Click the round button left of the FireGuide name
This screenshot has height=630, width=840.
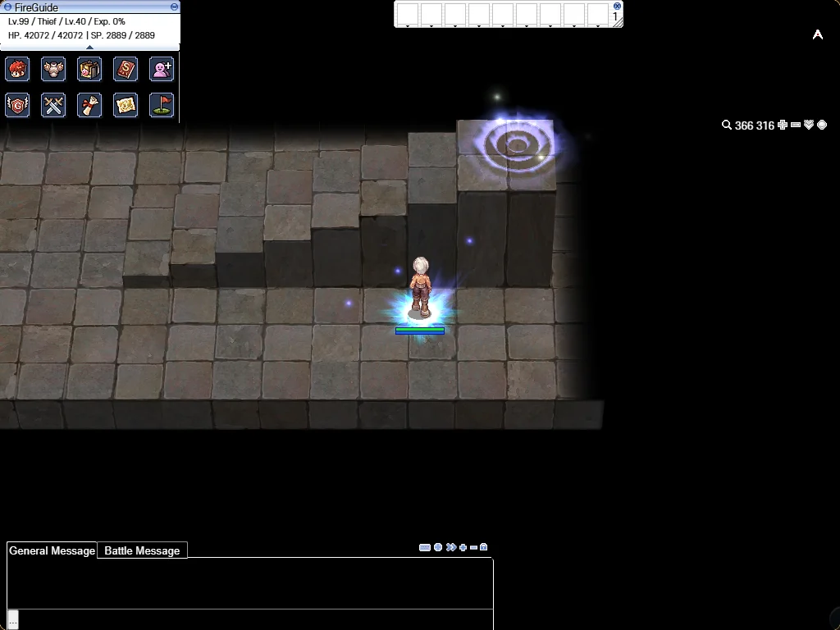click(7, 7)
